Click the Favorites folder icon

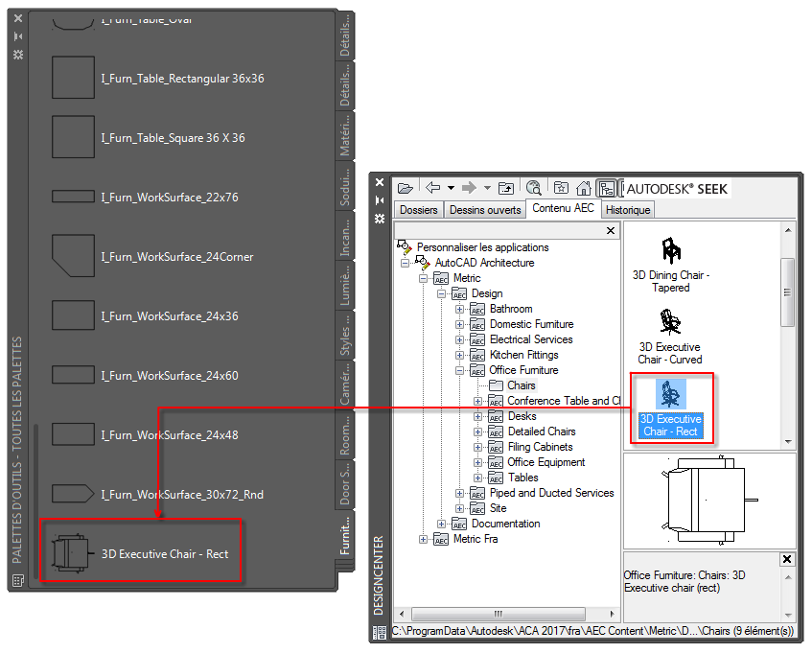click(x=561, y=187)
